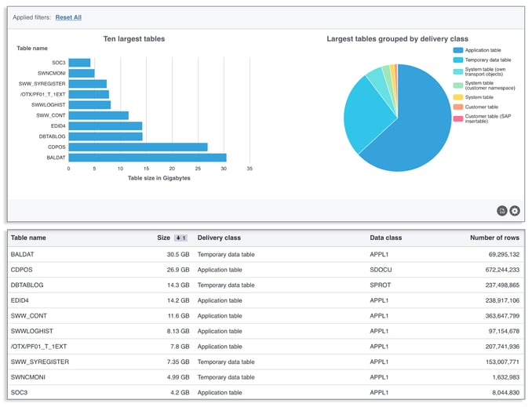
Task: Click the 26.9 GB size cell
Action: click(178, 270)
